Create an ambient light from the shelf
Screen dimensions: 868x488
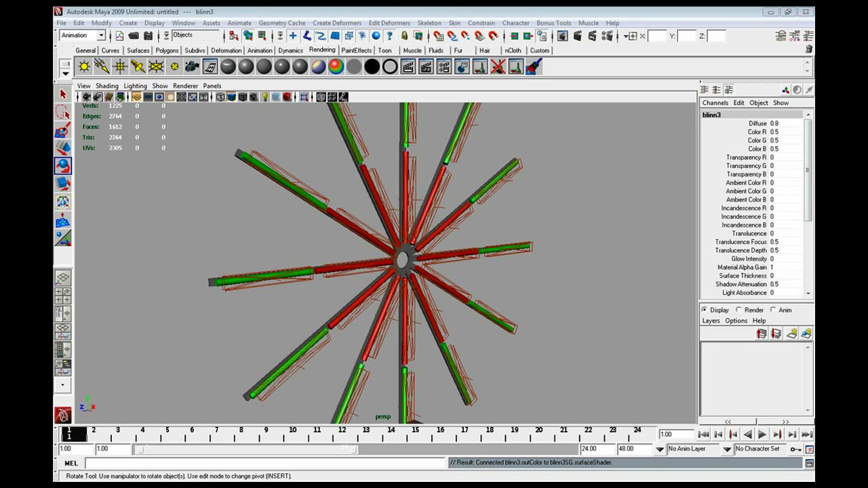(x=84, y=66)
